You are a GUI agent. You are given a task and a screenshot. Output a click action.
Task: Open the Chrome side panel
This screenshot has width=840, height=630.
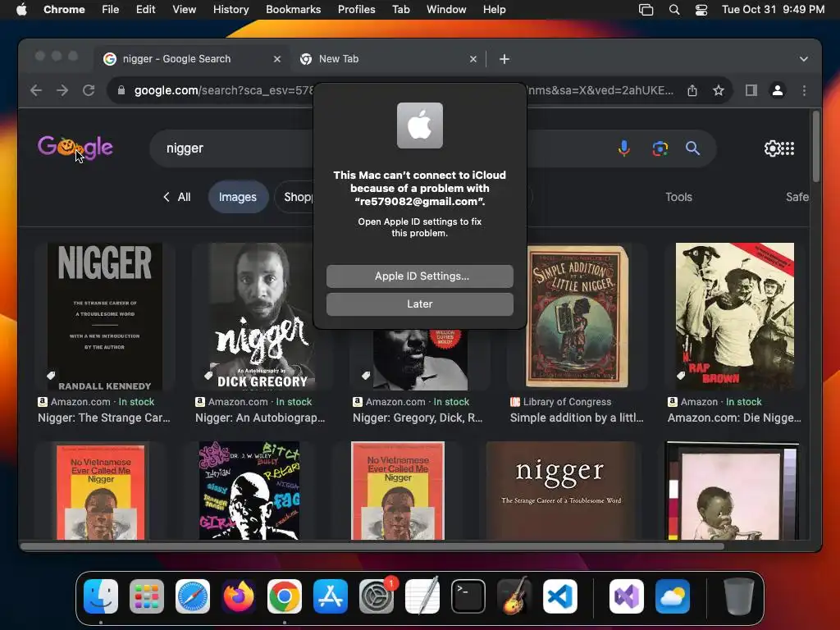pyautogui.click(x=751, y=90)
